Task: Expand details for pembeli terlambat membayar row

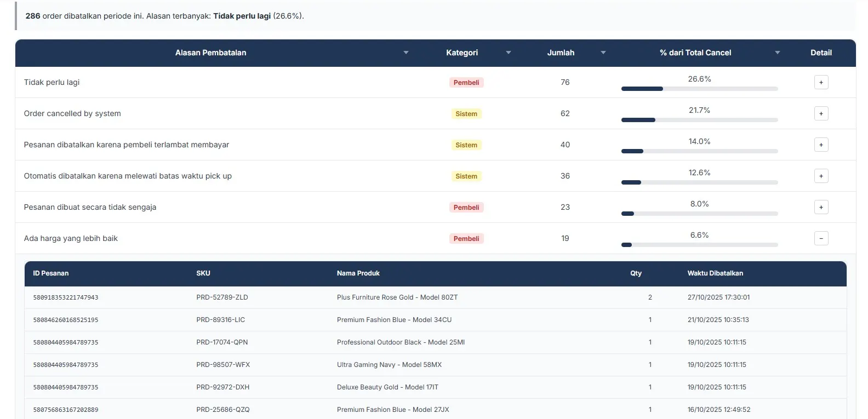Action: (821, 145)
